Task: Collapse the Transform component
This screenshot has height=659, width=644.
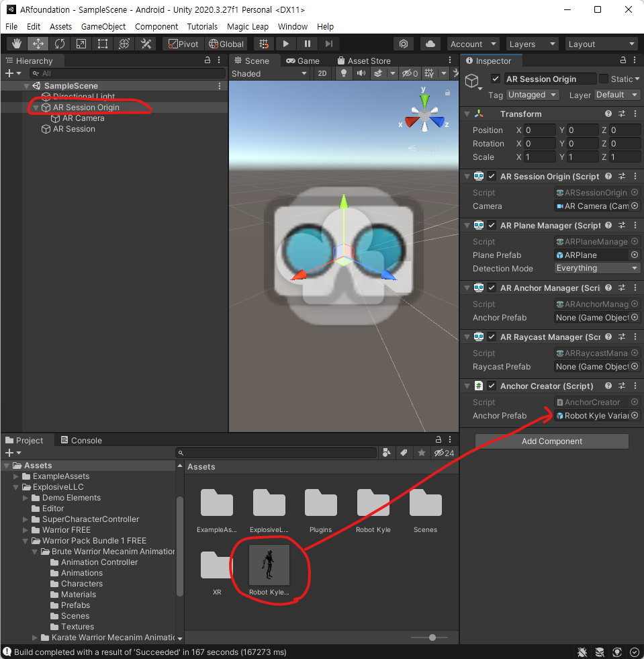Action: pos(467,114)
